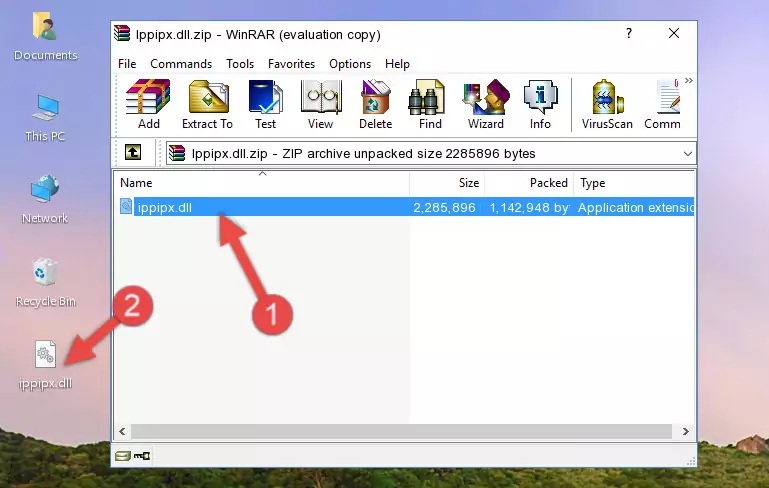The width and height of the screenshot is (769, 488).
Task: Go up one folder level
Action: point(133,153)
